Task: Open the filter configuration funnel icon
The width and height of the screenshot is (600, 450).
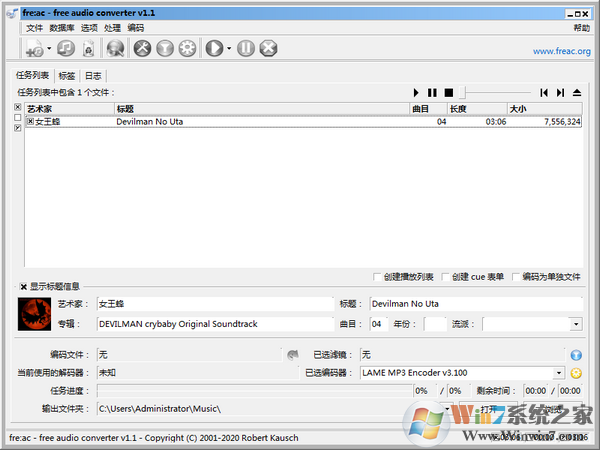Action: tap(164, 48)
